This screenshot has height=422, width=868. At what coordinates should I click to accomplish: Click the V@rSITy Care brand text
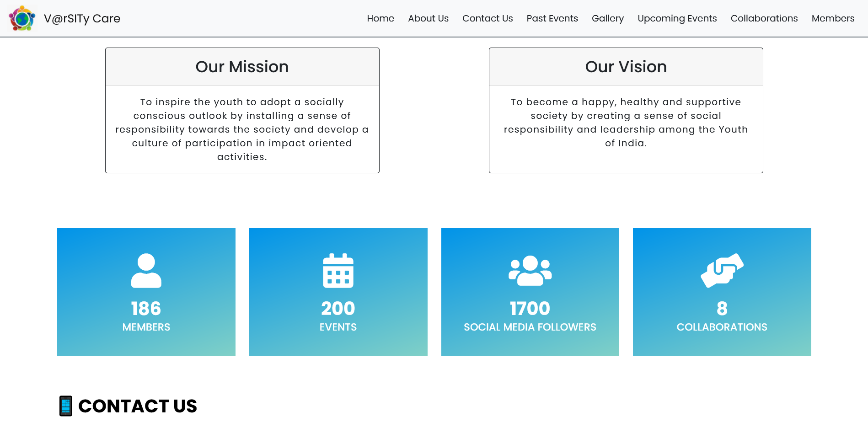82,18
